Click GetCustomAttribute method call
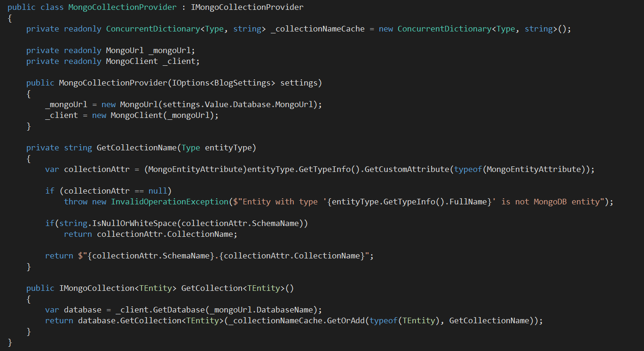 pyautogui.click(x=407, y=169)
